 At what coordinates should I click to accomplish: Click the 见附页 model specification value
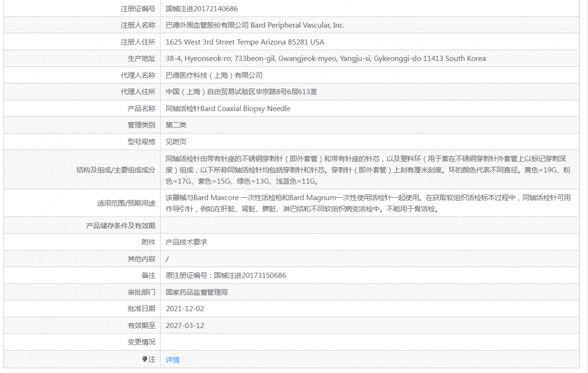tap(176, 142)
